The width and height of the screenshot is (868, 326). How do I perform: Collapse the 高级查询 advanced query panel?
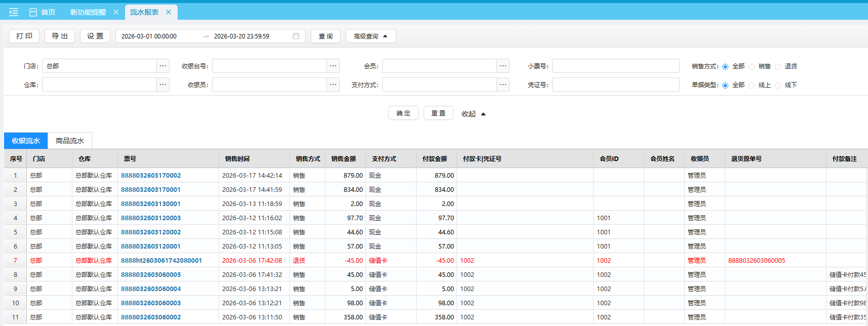pos(370,36)
